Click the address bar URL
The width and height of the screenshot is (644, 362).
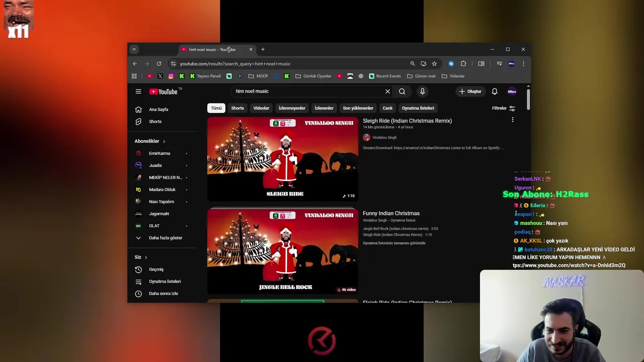pyautogui.click(x=235, y=64)
